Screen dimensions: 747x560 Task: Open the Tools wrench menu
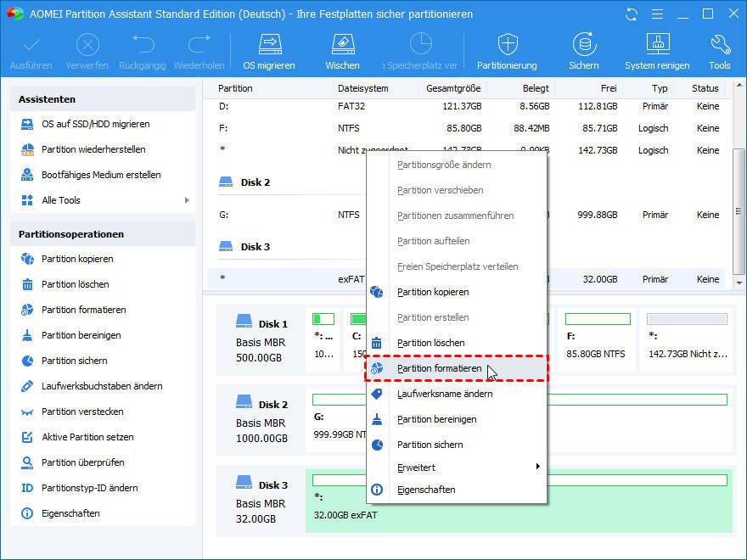pos(719,52)
